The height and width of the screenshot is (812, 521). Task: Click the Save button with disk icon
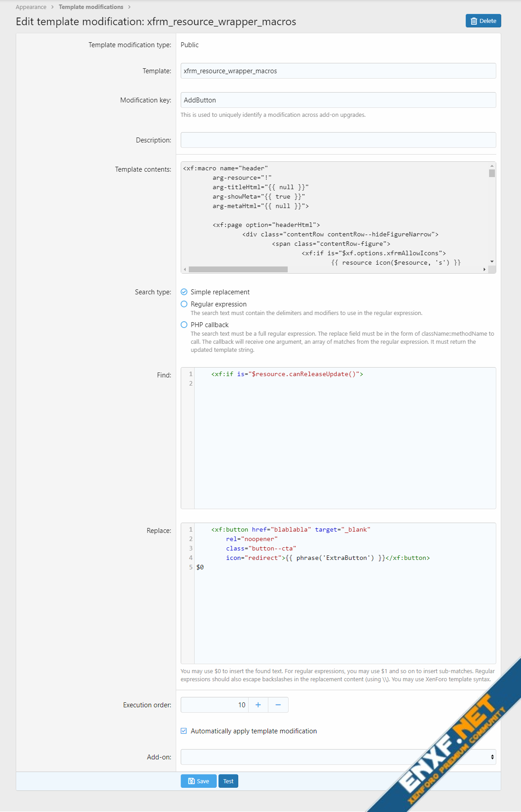pos(198,781)
